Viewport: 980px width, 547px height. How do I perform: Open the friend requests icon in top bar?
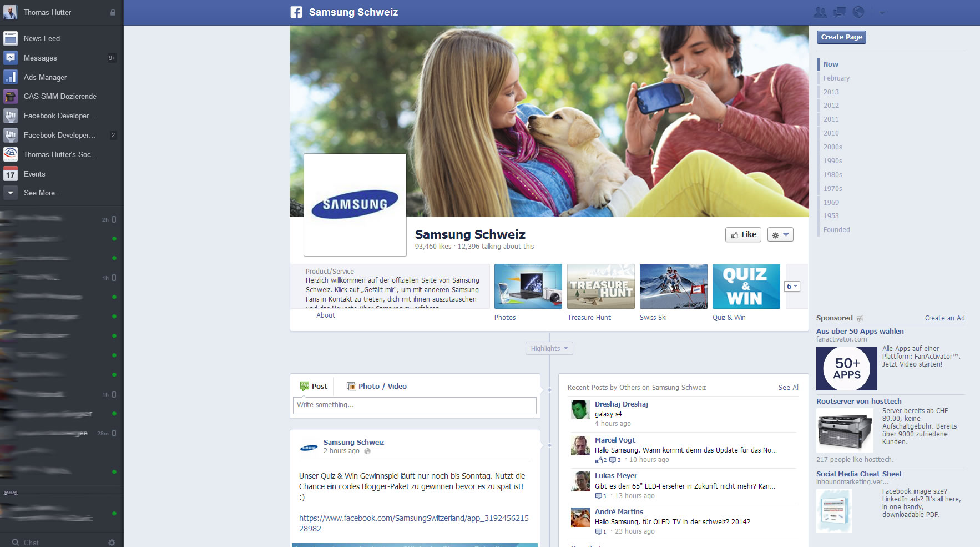pyautogui.click(x=820, y=12)
